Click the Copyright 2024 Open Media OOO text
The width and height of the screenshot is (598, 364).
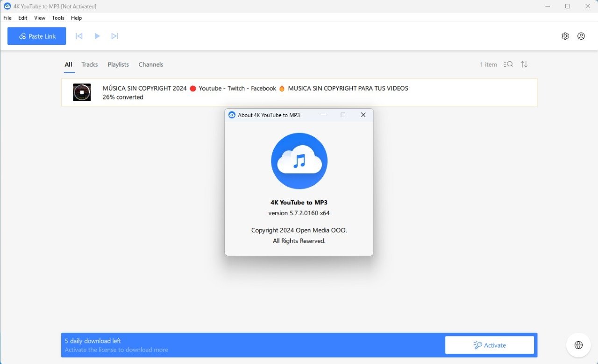pyautogui.click(x=299, y=230)
